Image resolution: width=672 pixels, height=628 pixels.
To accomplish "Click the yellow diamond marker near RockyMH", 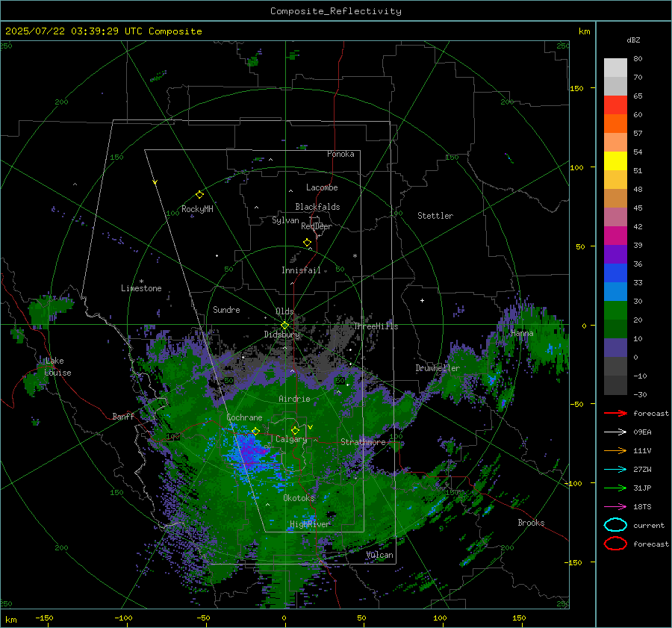I will (199, 195).
